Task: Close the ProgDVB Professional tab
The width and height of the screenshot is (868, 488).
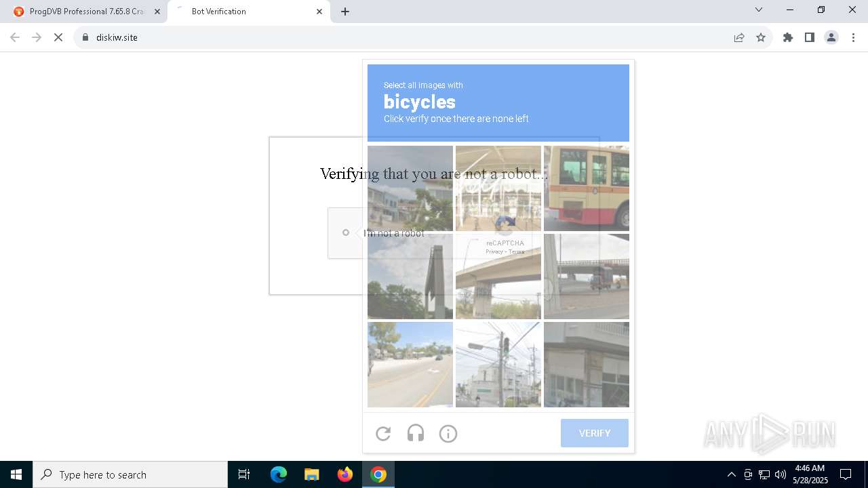Action: click(x=157, y=12)
